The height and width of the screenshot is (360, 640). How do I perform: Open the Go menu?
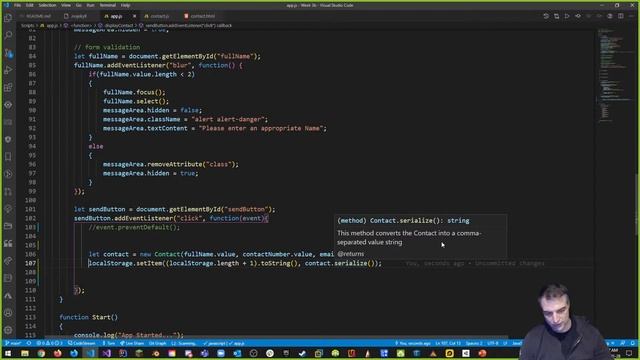point(79,5)
